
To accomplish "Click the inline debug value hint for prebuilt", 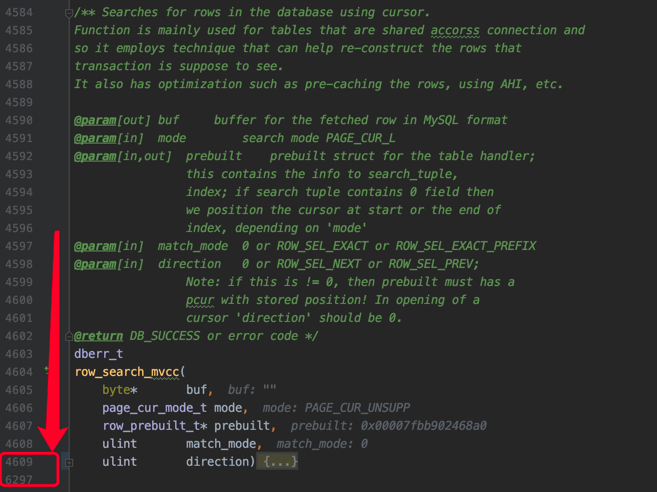I will tap(389, 426).
